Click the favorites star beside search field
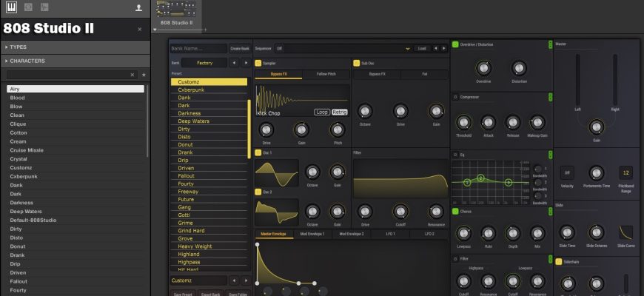This screenshot has height=296, width=644. pos(144,75)
